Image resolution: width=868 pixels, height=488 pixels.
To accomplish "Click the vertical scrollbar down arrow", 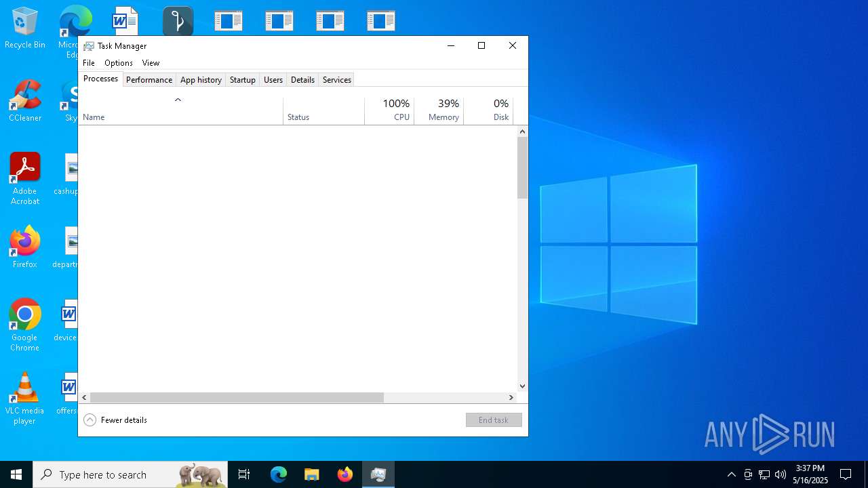I will (522, 386).
